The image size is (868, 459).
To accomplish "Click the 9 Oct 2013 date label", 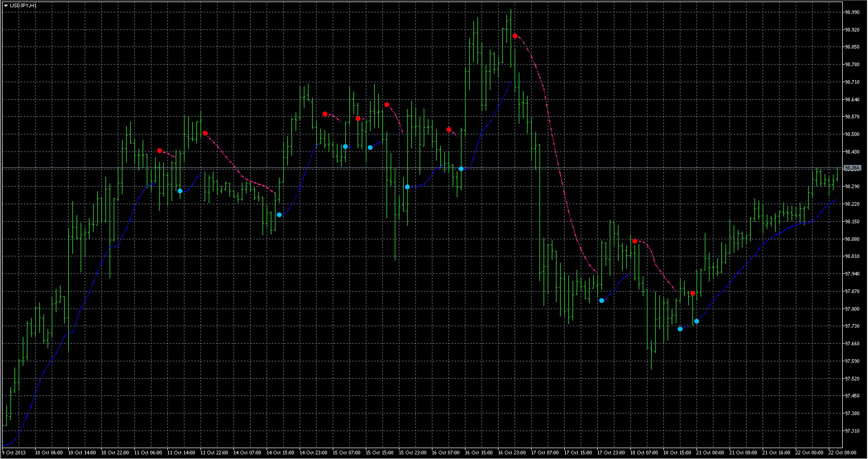I will click(x=14, y=453).
